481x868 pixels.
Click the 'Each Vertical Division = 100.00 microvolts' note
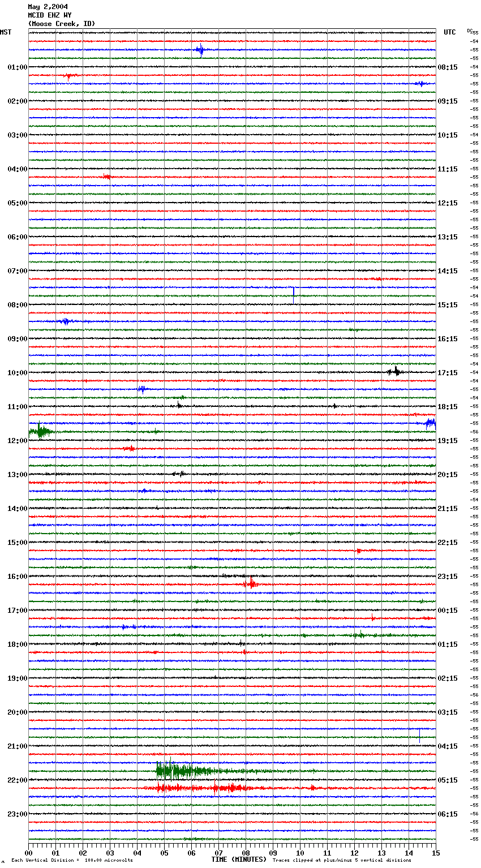72,861
